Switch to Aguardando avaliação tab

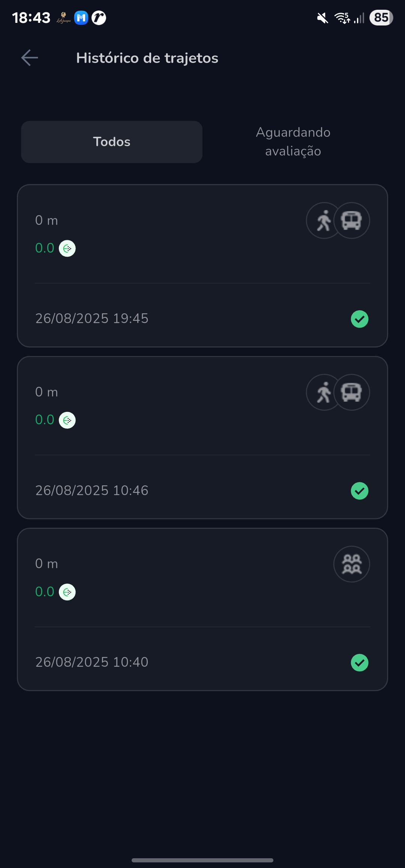pyautogui.click(x=293, y=142)
